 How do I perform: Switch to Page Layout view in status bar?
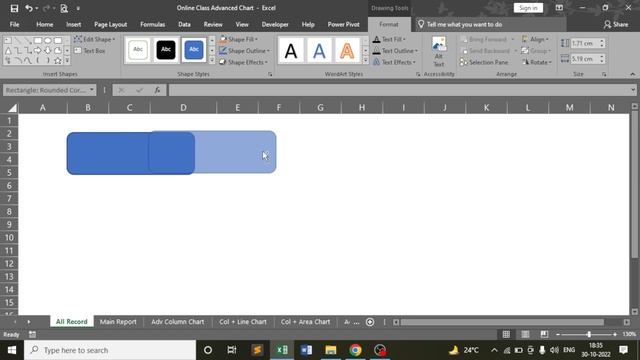point(525,334)
